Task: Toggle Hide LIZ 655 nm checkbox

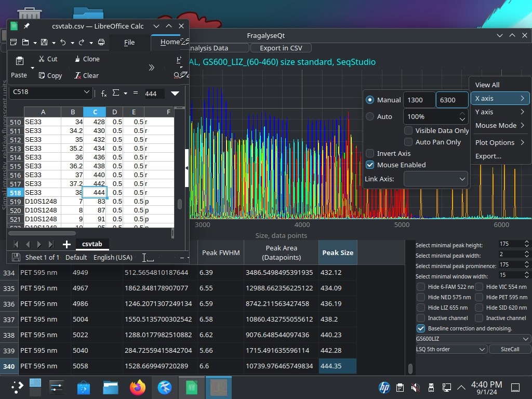Action: [421, 308]
